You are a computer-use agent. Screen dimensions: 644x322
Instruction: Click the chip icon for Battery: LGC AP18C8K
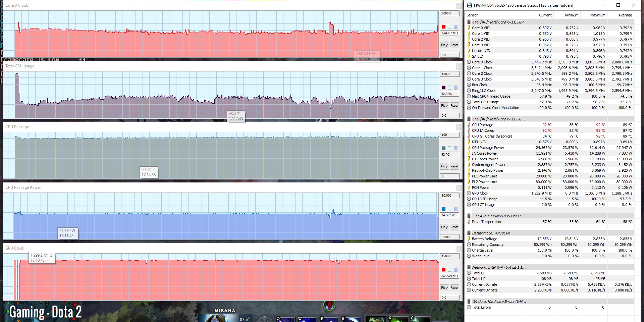pos(469,233)
